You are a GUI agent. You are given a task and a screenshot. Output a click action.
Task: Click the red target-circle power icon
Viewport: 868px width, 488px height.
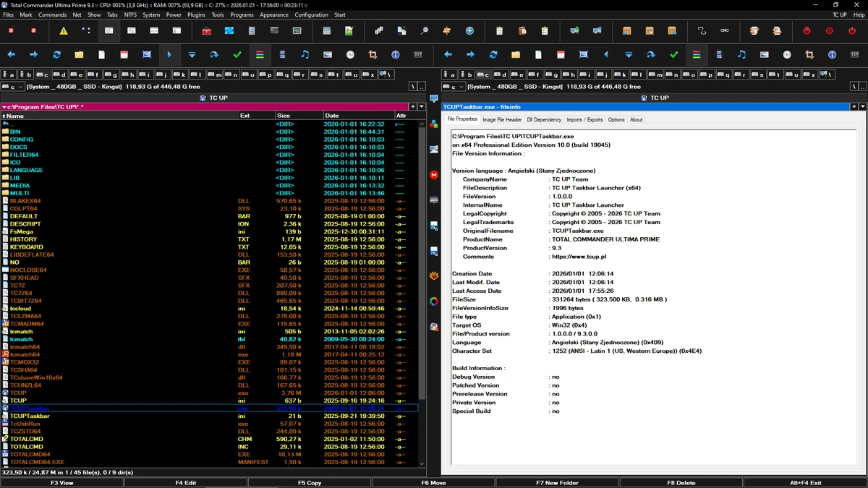point(830,31)
